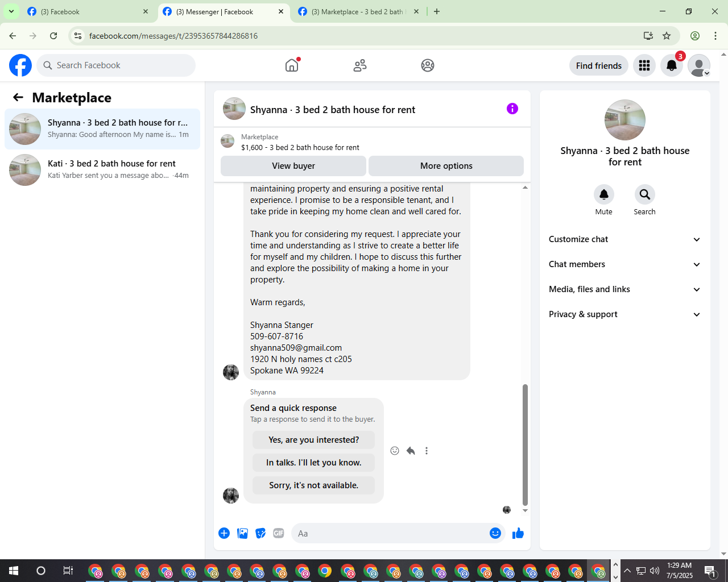The height and width of the screenshot is (582, 728).
Task: Expand Privacy & support section
Action: (625, 314)
